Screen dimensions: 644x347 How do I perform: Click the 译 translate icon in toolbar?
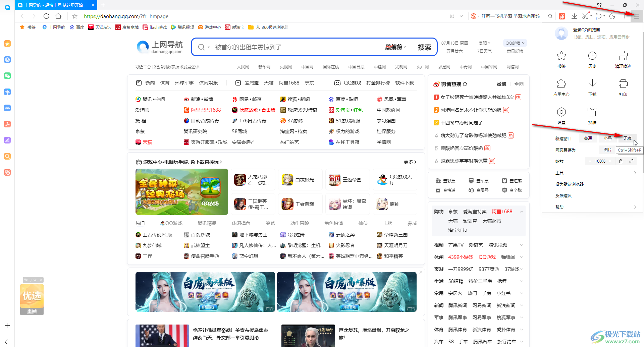(x=562, y=16)
